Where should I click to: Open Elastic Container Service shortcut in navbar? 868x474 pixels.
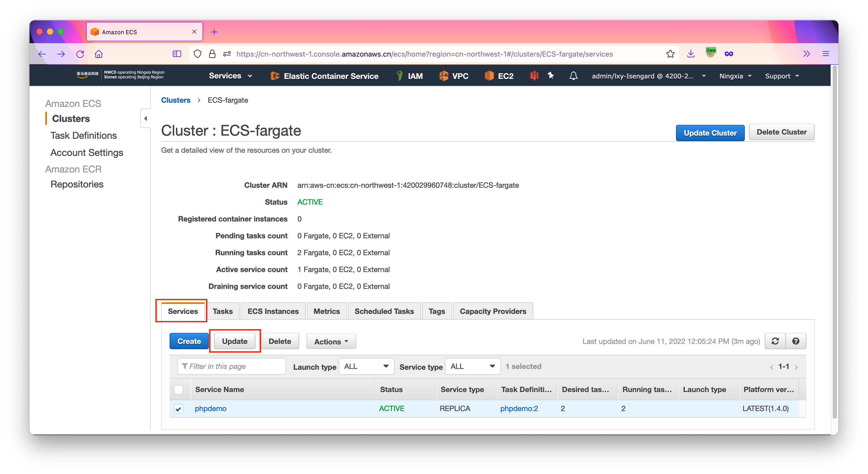click(x=324, y=76)
